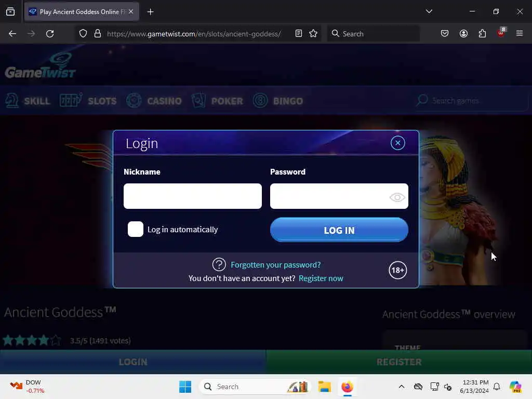The width and height of the screenshot is (532, 399).
Task: Click the 18+ age restriction badge
Action: tap(397, 270)
